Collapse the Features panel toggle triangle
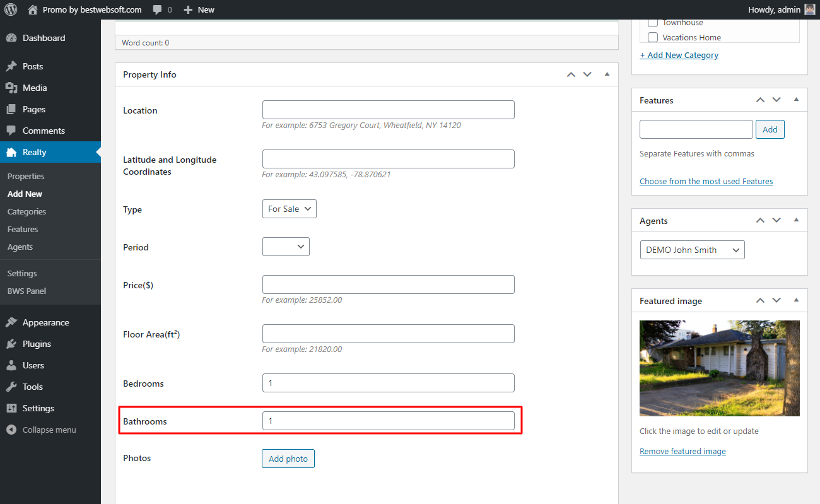The width and height of the screenshot is (820, 504). [x=796, y=100]
